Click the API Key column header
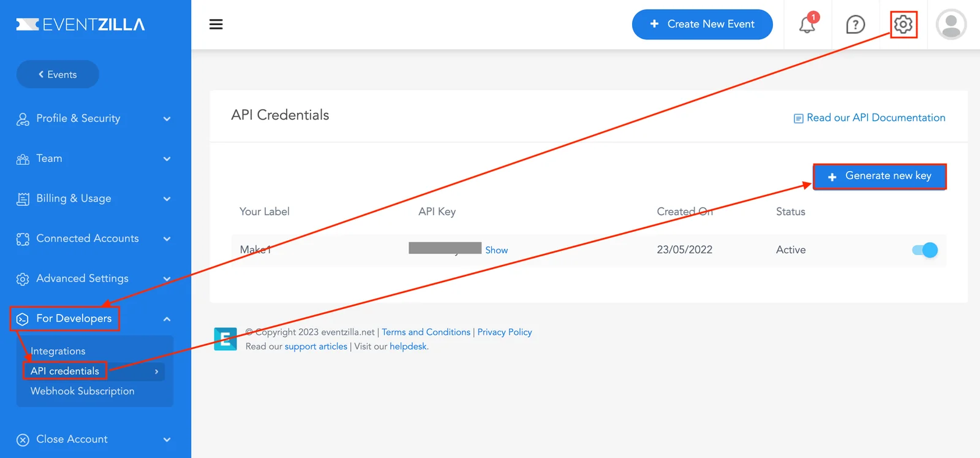 pyautogui.click(x=437, y=212)
